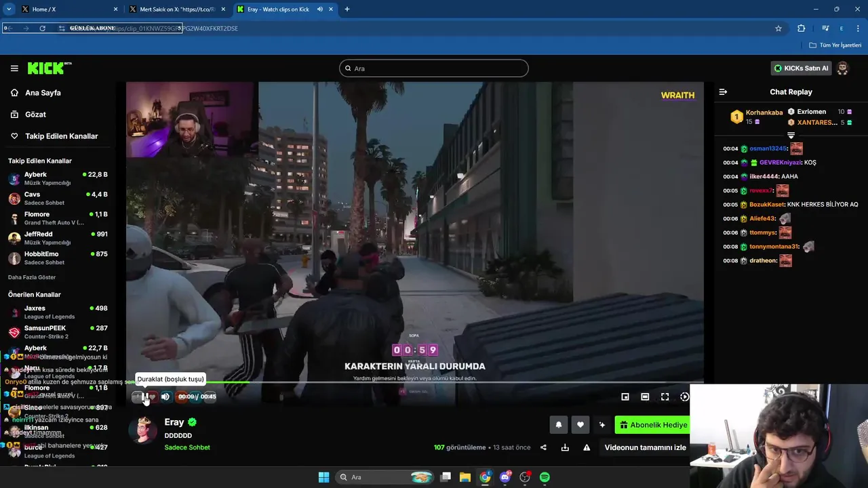The image size is (868, 488).
Task: Open Spotify from the taskbar
Action: click(545, 477)
